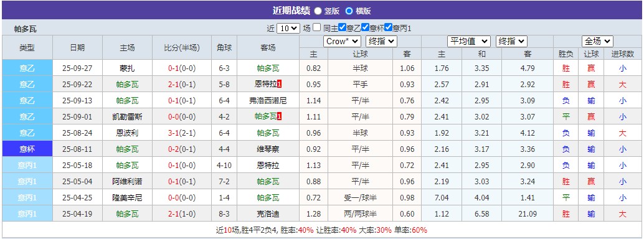Screen dimensions: 644x239
Task: Open the recent matches count dropdown showing 10
Action: pyautogui.click(x=288, y=28)
